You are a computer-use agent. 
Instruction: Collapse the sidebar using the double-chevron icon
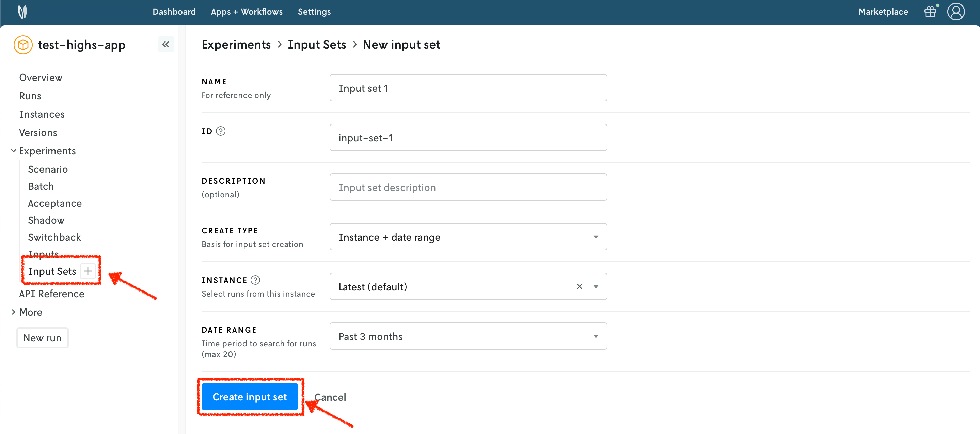(166, 44)
